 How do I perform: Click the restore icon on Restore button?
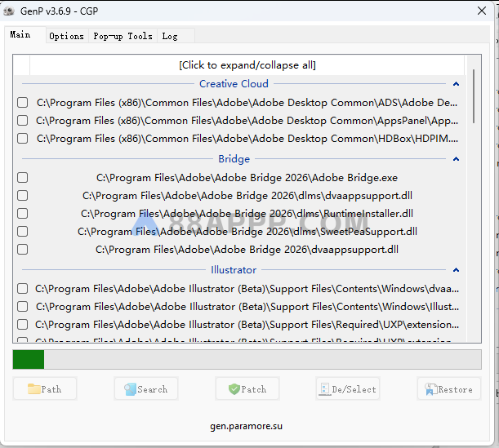431,389
